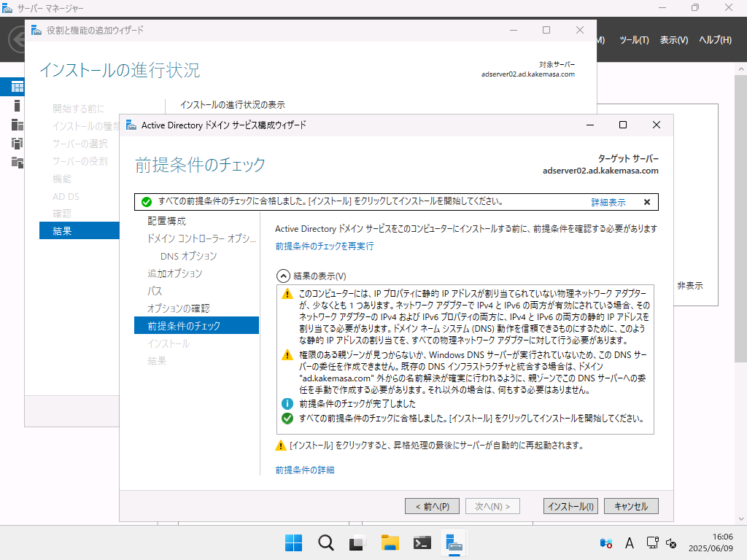Click the Server Manager dashboard sidebar icon
This screenshot has height=560, width=747.
click(x=18, y=87)
